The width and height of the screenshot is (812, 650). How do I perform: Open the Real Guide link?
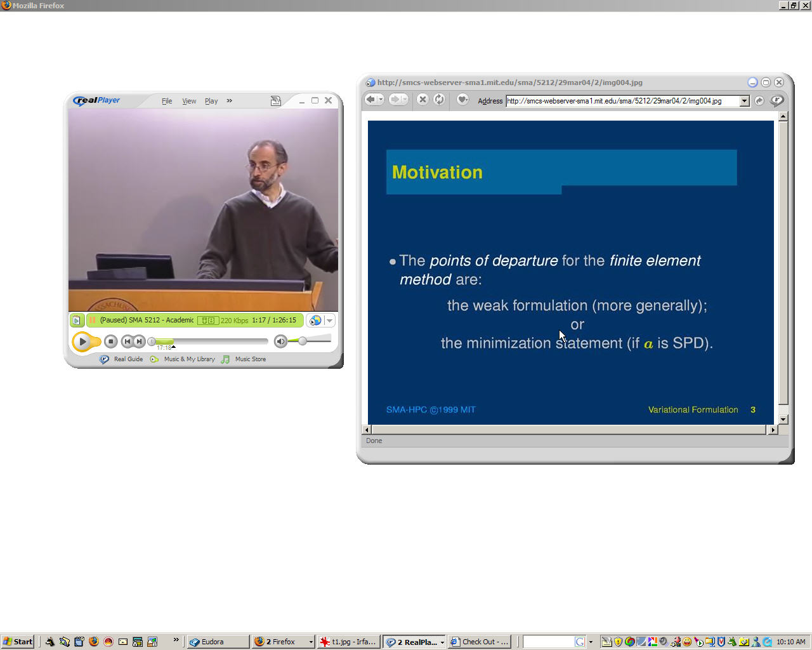[x=128, y=359]
